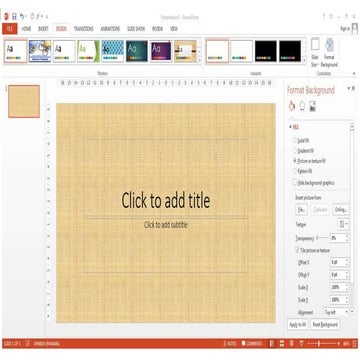
Task: Click the Save icon in quick access toolbar
Action: pos(14,16)
